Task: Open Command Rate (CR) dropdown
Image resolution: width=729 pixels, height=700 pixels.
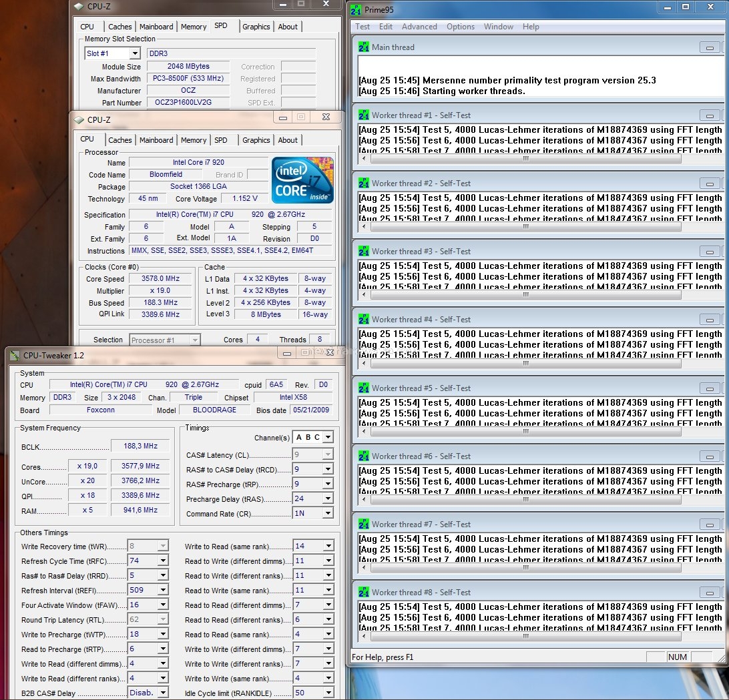Action: [328, 513]
